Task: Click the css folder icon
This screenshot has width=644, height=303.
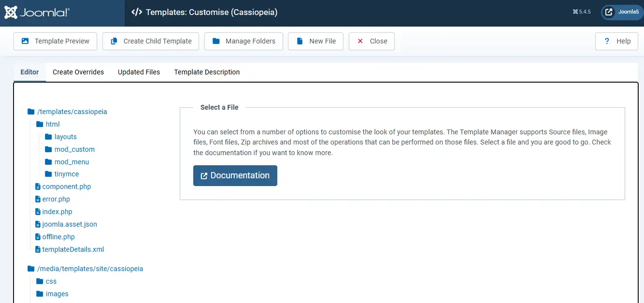Action: pyautogui.click(x=40, y=281)
